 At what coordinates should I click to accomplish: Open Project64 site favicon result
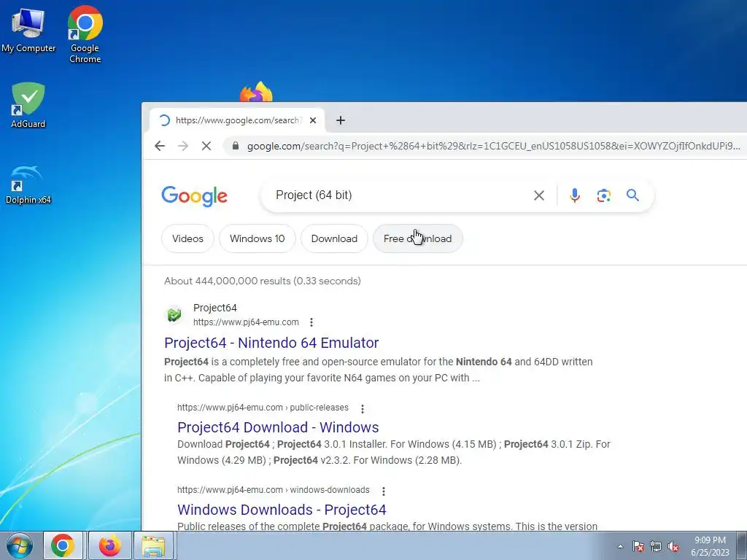pyautogui.click(x=174, y=314)
